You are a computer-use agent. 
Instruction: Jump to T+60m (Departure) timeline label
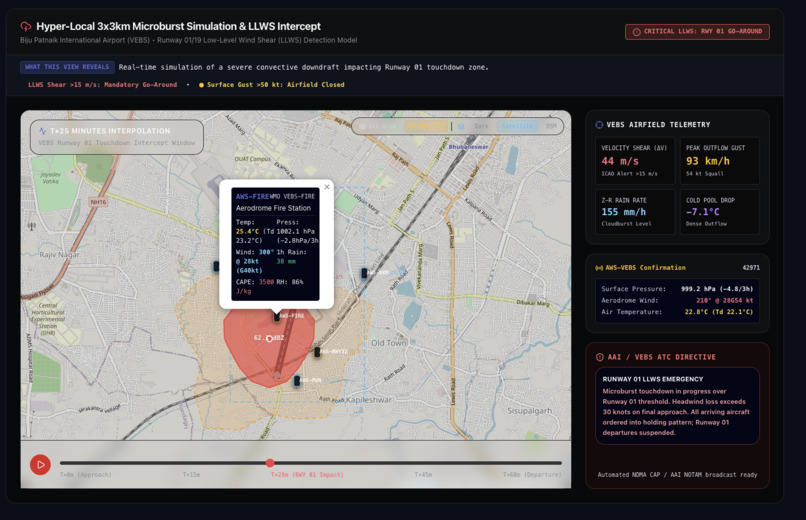tap(532, 475)
